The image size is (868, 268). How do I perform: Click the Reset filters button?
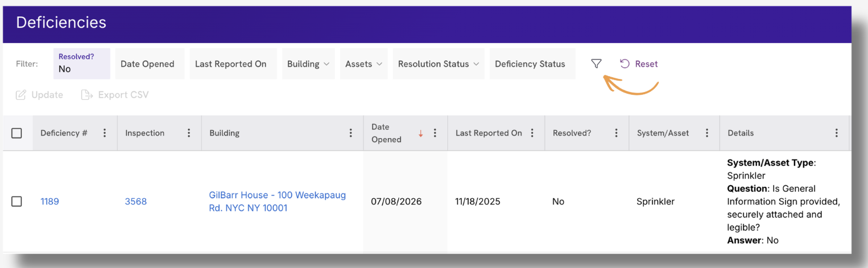tap(639, 64)
